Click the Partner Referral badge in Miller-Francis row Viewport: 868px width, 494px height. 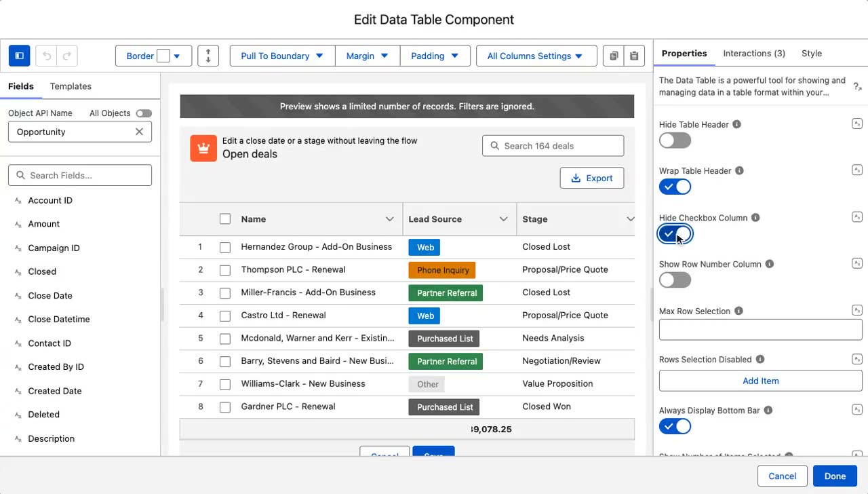tap(446, 292)
